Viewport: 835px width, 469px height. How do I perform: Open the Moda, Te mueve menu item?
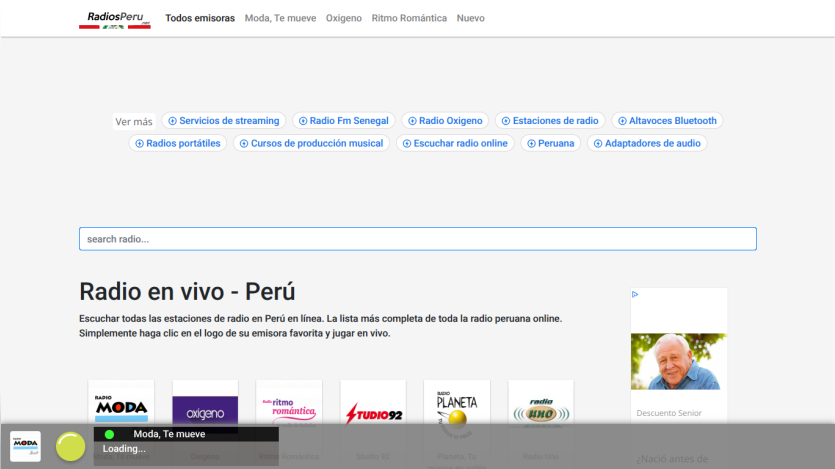(280, 18)
